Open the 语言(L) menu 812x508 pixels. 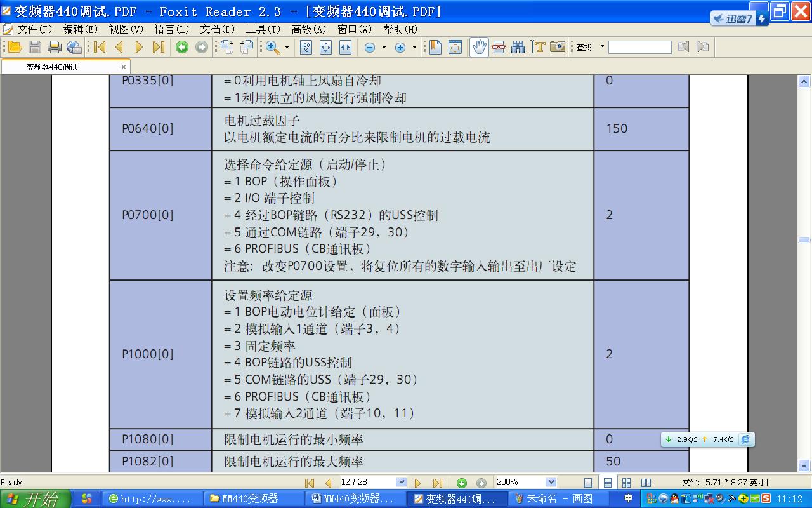(171, 29)
